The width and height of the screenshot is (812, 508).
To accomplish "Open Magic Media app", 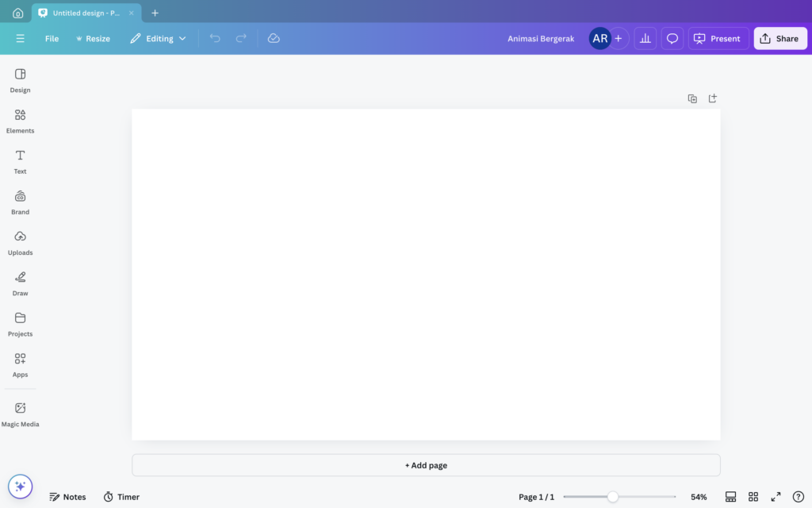I will pyautogui.click(x=20, y=414).
